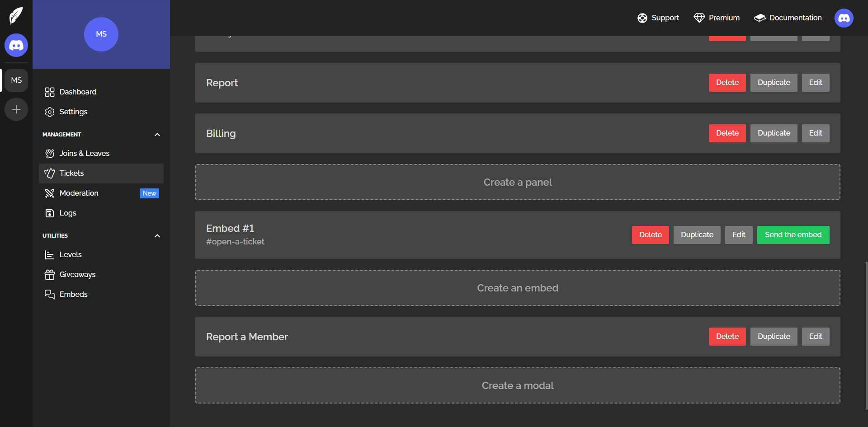The height and width of the screenshot is (427, 868).
Task: Click the feather logo icon
Action: click(x=16, y=16)
